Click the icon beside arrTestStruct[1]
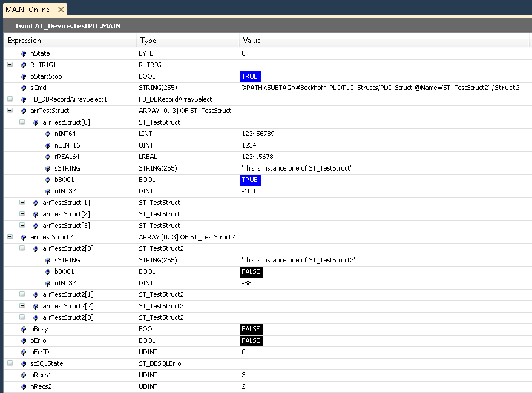532x393 pixels. 36,203
